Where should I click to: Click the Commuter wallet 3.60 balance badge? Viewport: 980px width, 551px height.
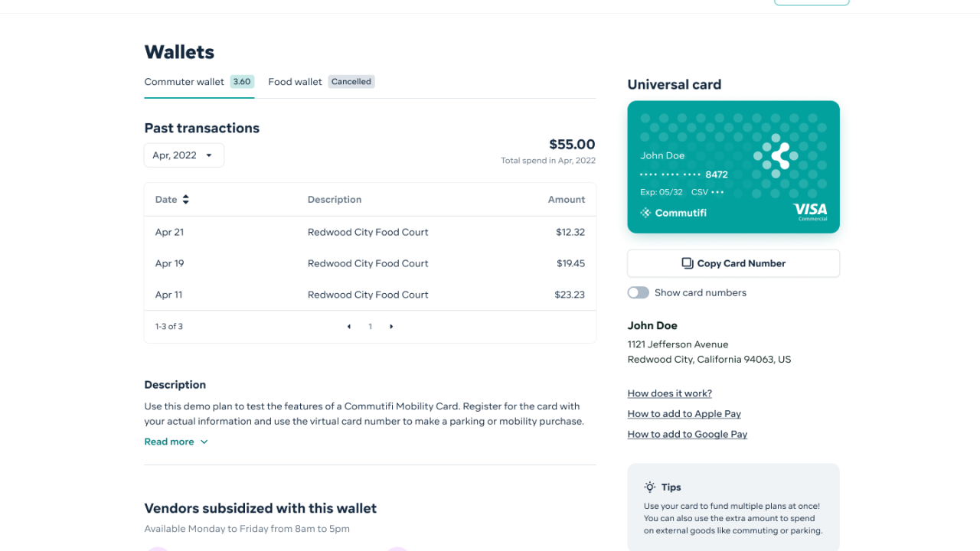point(242,81)
